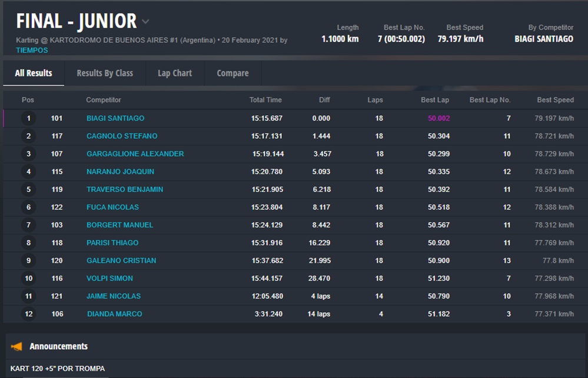The height and width of the screenshot is (378, 588).
Task: Switch to the Results By Class tab
Action: (x=105, y=73)
